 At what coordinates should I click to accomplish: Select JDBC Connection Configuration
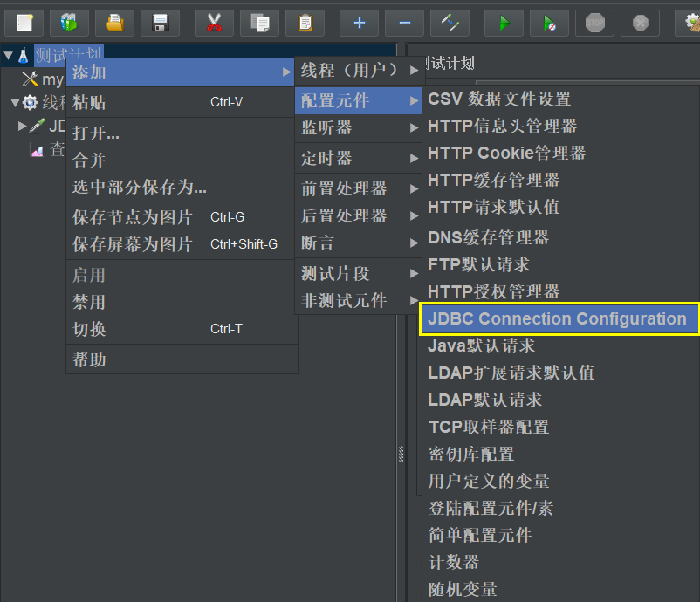(x=559, y=318)
